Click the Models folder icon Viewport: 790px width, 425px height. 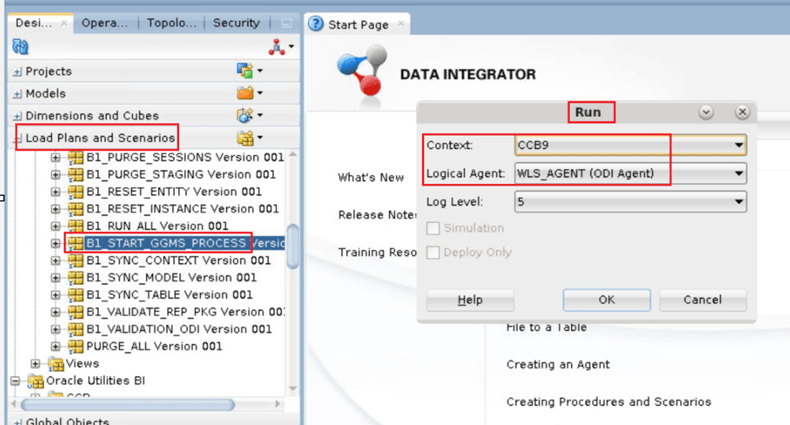(245, 93)
